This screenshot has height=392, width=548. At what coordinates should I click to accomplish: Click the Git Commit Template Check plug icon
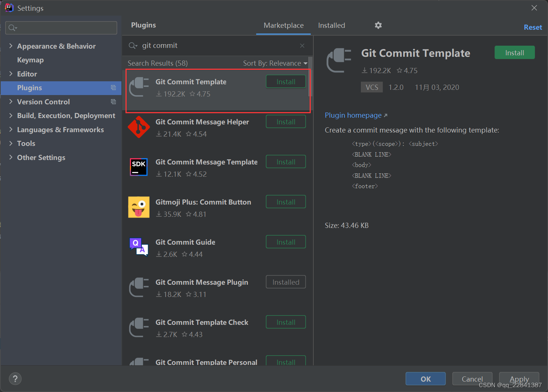click(139, 327)
